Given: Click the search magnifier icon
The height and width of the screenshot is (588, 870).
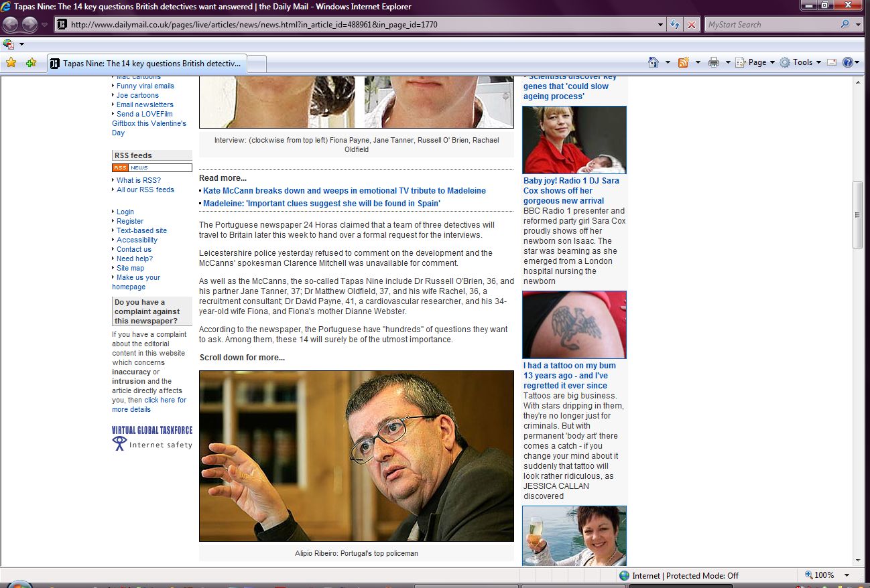Looking at the screenshot, I should [845, 25].
